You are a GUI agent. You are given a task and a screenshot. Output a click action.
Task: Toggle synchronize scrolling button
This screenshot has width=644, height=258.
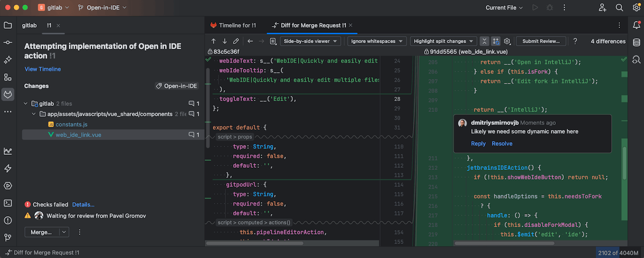coord(496,41)
